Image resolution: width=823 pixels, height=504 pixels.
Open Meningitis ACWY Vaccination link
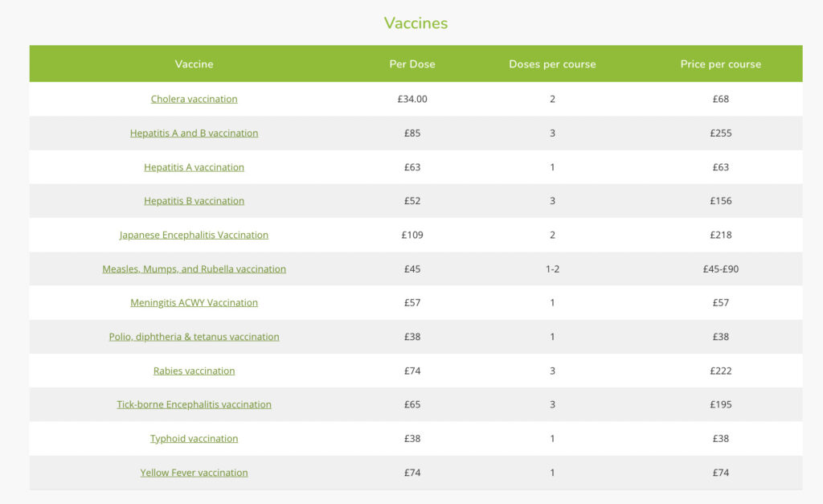pyautogui.click(x=194, y=303)
